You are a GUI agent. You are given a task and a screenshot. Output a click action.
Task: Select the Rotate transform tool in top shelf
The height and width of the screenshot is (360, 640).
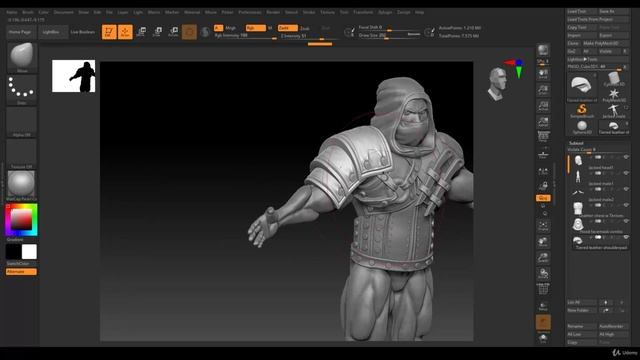[173, 31]
